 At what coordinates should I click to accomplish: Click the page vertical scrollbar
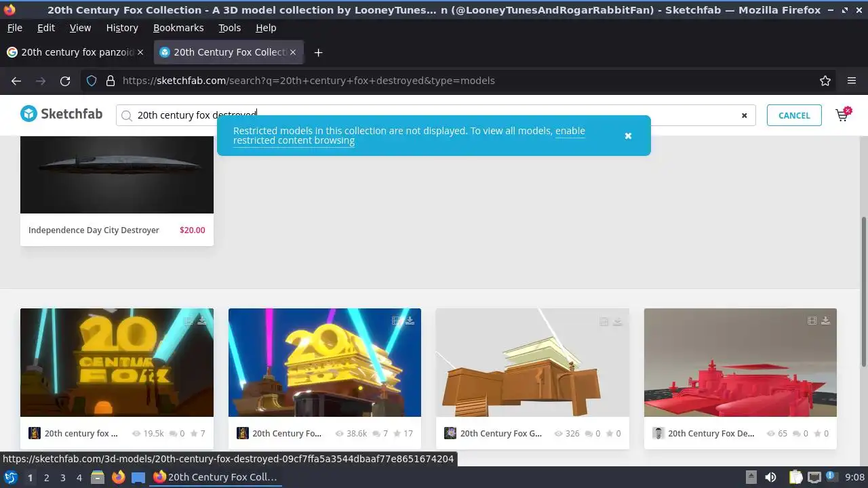point(864,291)
